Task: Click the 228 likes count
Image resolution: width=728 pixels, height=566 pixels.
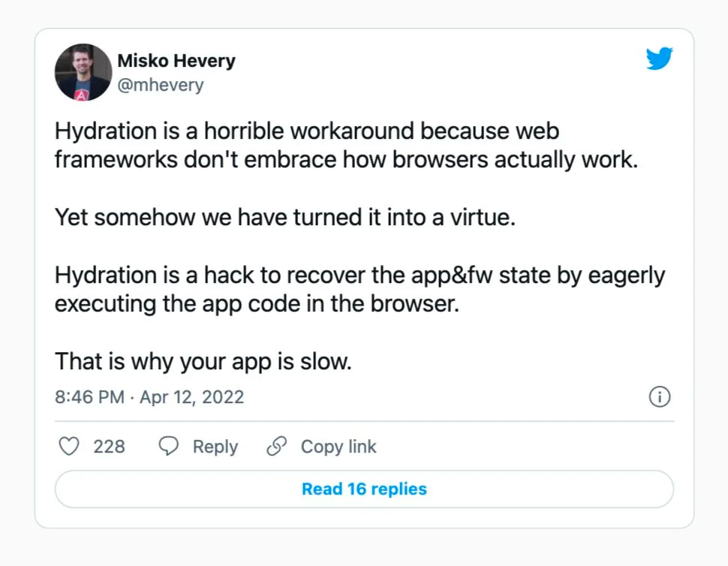Action: (110, 447)
